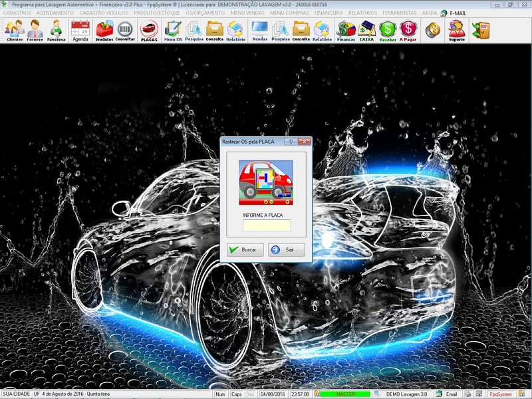Click the help button of Rastrear OS dialog
This screenshot has width=532, height=399.
291,142
